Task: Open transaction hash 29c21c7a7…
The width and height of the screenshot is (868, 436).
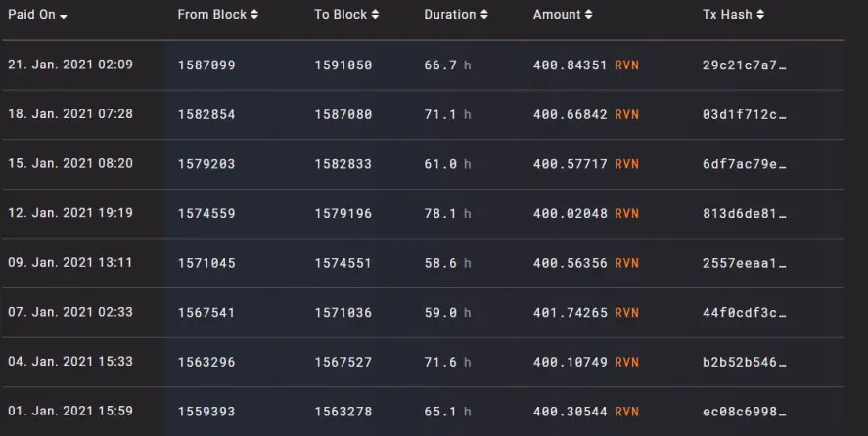Action: tap(744, 65)
